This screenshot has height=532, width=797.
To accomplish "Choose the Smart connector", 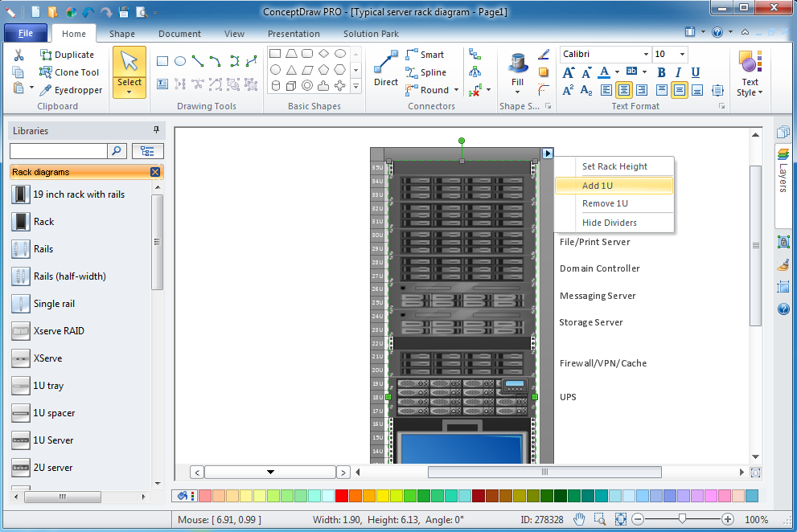I will (x=425, y=55).
